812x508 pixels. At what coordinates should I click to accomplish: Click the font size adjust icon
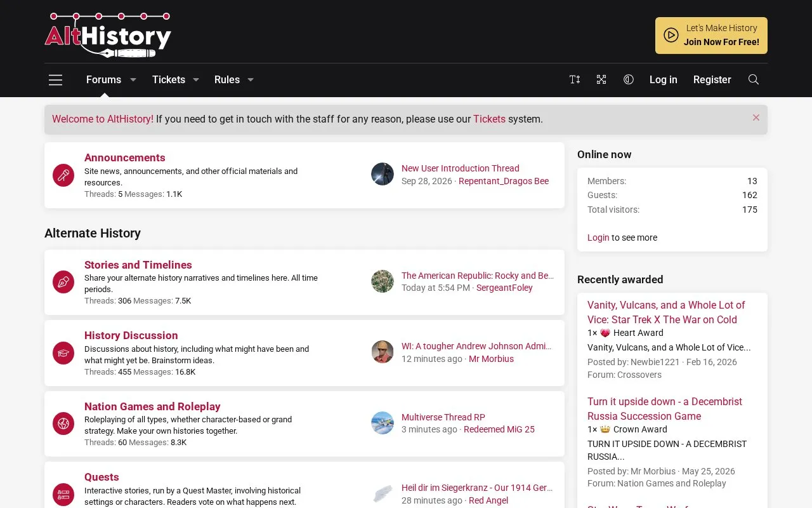point(575,80)
